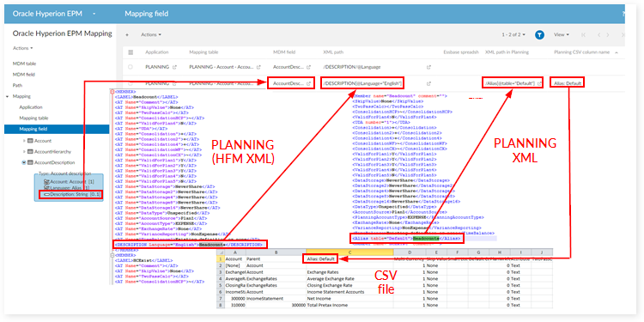
Task: Collapse the AccountDescription tree node
Action: (x=24, y=162)
